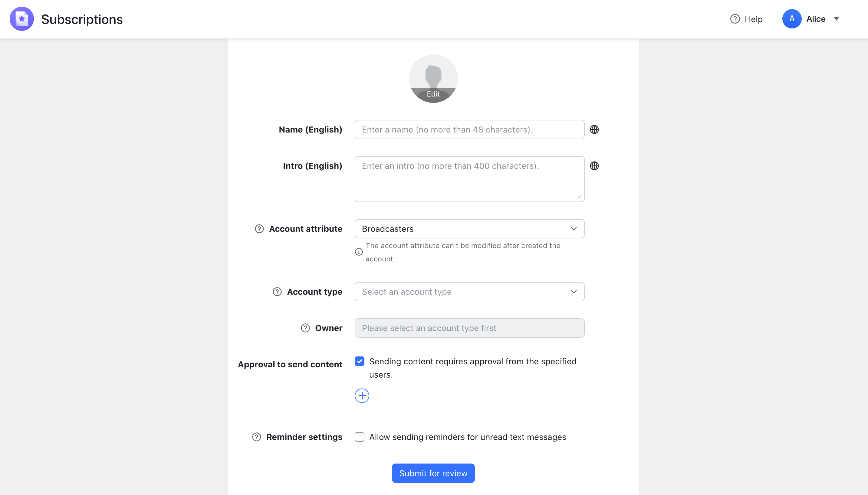Click the Name input field
This screenshot has height=495, width=868.
click(x=469, y=129)
